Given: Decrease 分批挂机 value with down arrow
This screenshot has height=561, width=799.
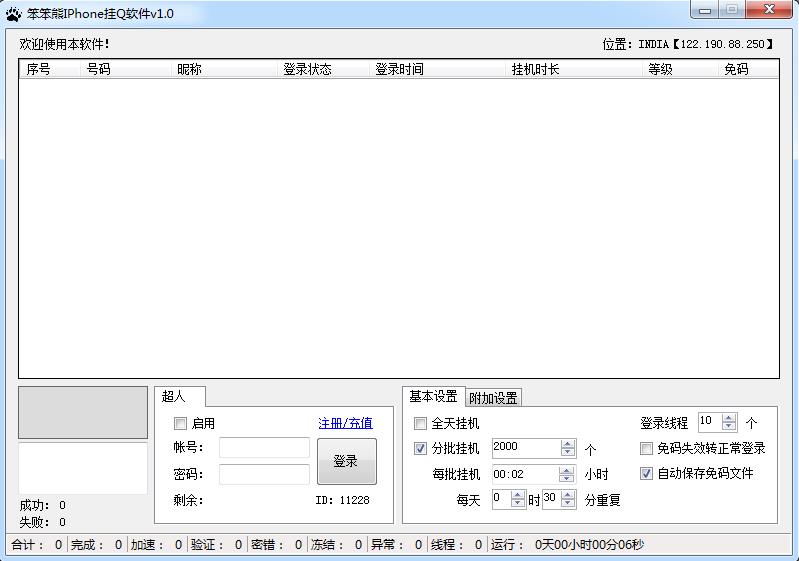Looking at the screenshot, I should point(568,452).
